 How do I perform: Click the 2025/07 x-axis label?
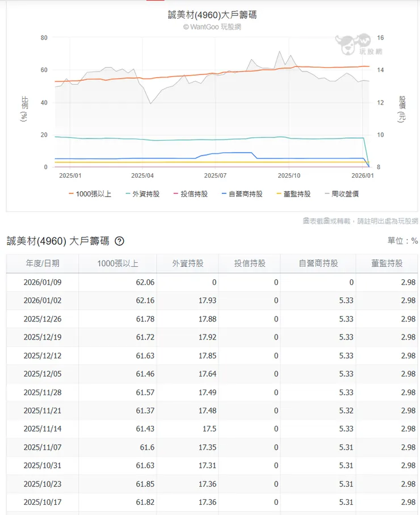click(x=215, y=175)
